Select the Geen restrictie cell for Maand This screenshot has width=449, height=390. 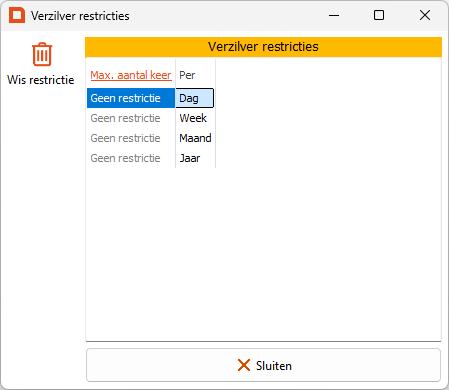(x=131, y=138)
